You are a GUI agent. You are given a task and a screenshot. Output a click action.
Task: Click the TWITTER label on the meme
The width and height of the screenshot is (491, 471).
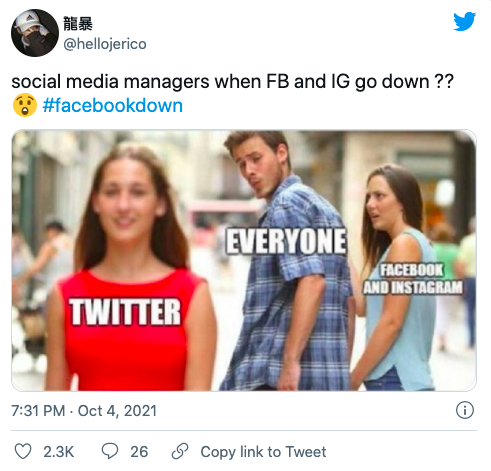(125, 312)
